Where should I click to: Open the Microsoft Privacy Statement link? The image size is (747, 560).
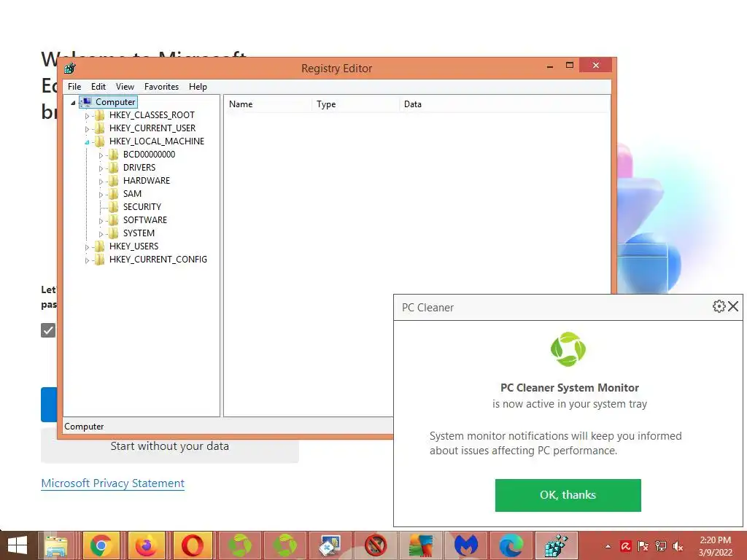(x=112, y=483)
